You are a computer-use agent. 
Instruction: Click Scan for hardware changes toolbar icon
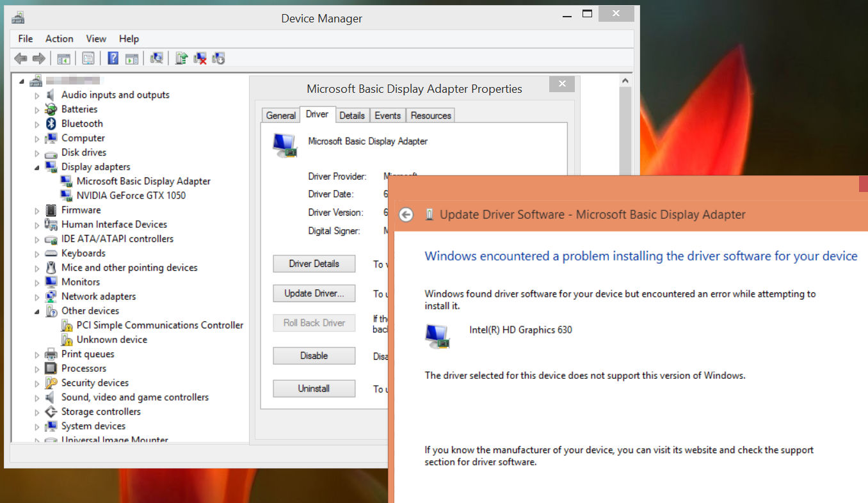coord(157,58)
